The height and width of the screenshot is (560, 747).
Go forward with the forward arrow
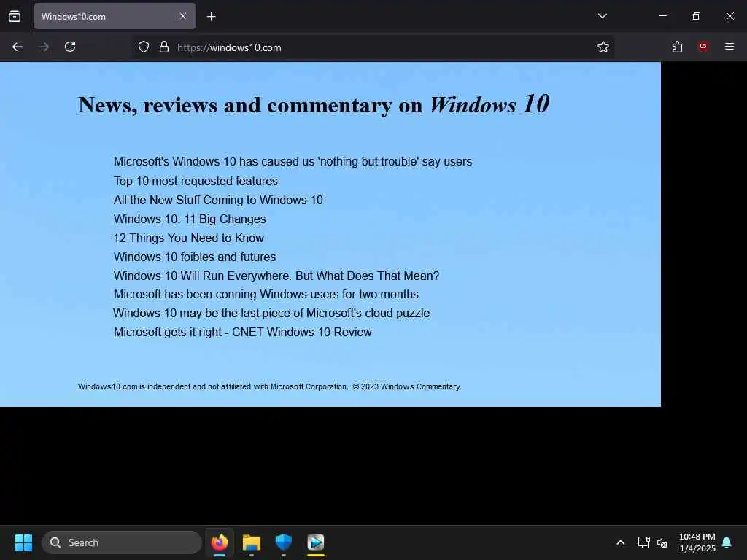coord(44,47)
